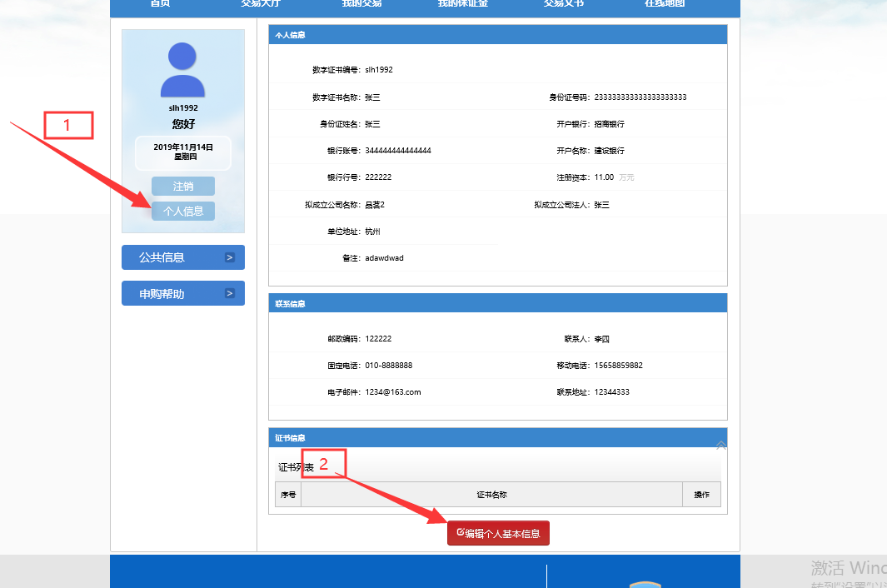Click the 操作 column header
This screenshot has height=588, width=887.
tap(701, 495)
